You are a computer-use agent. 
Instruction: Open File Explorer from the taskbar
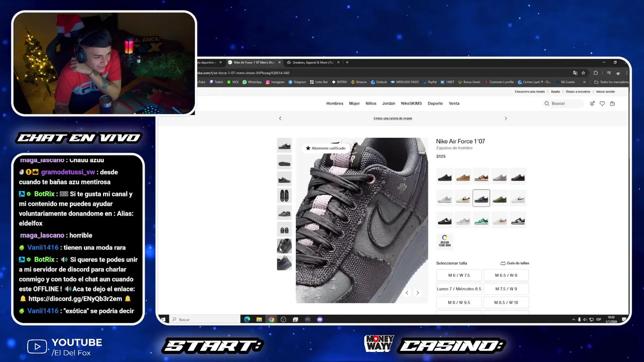(259, 319)
